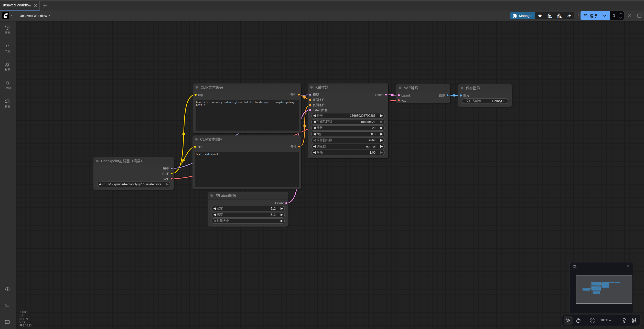The image size is (644, 329).
Task: Open the Unsaved Workflow breadcrumb dropdown
Action: [35, 16]
